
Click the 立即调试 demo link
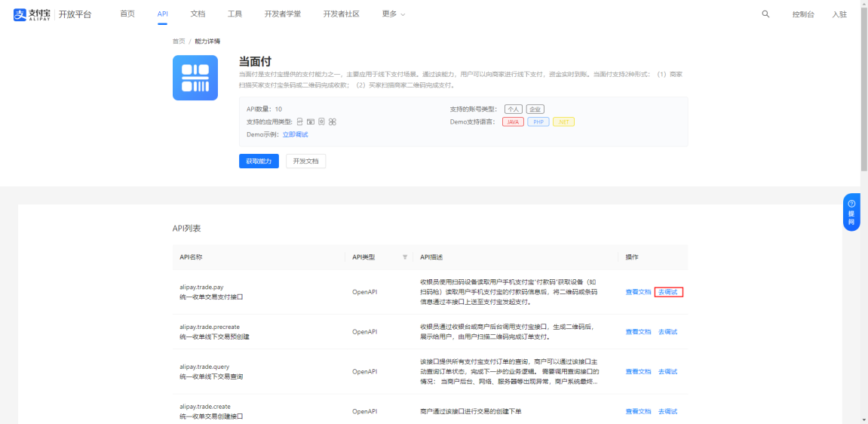point(295,134)
